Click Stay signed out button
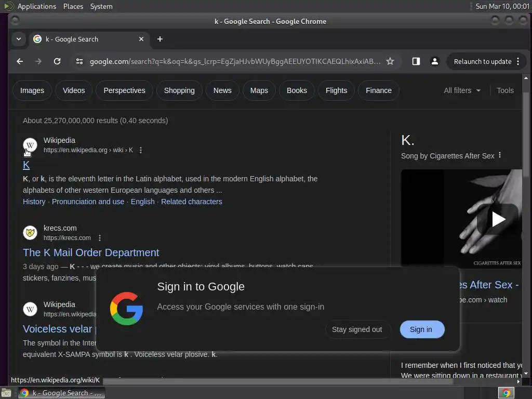Screen dimensions: 532x399 pos(357,329)
